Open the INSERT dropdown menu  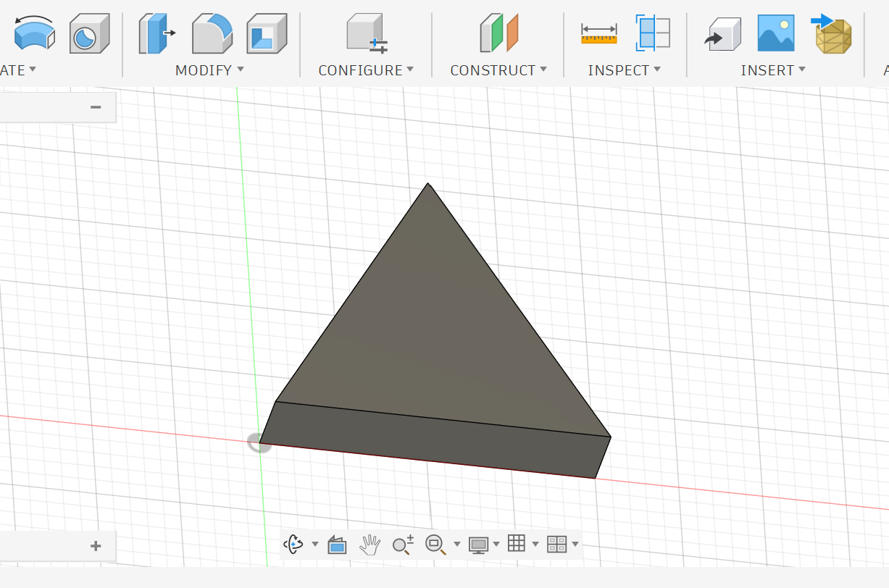(773, 70)
